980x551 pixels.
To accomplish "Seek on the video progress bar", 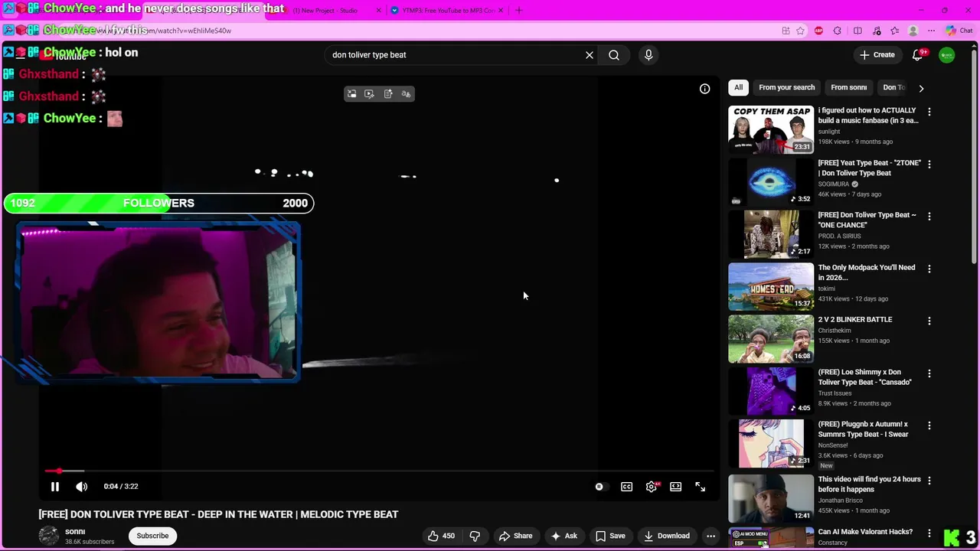I will pyautogui.click(x=379, y=471).
